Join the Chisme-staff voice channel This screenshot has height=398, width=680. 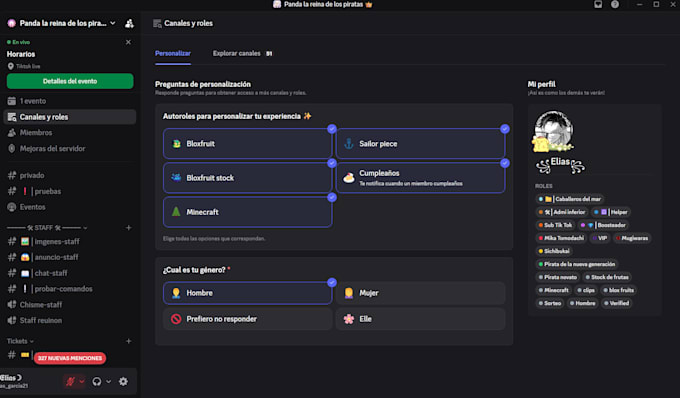click(x=70, y=305)
